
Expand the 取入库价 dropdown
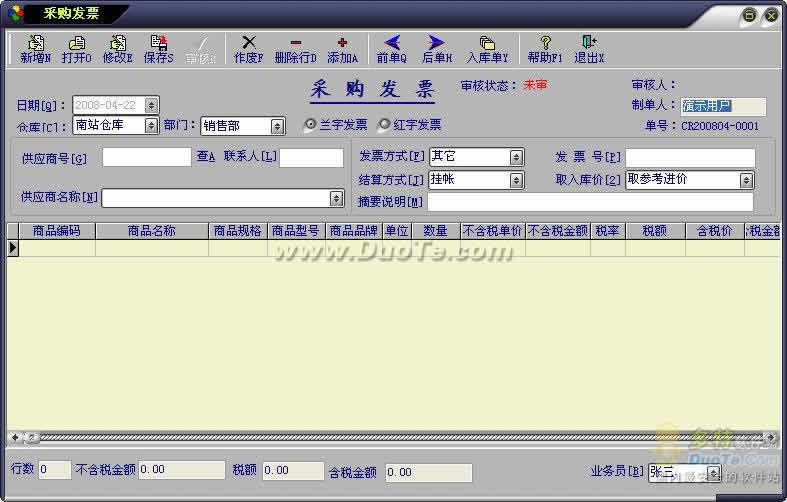point(746,180)
